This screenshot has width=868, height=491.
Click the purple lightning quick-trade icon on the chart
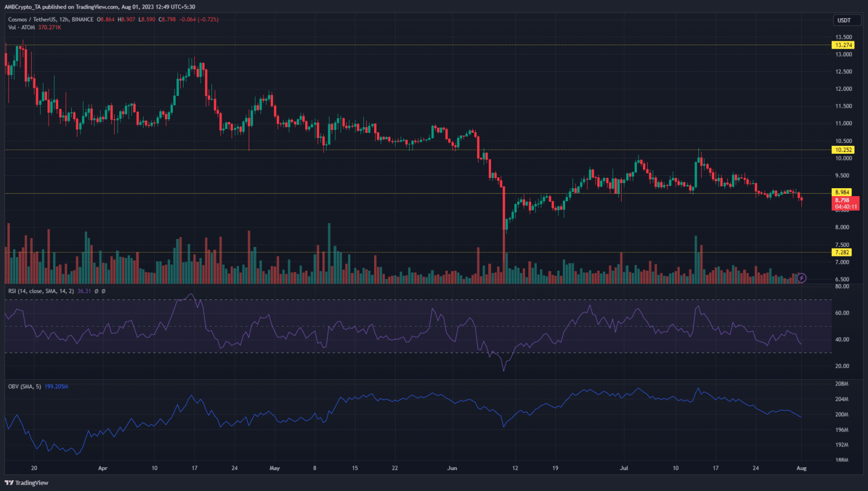point(801,277)
